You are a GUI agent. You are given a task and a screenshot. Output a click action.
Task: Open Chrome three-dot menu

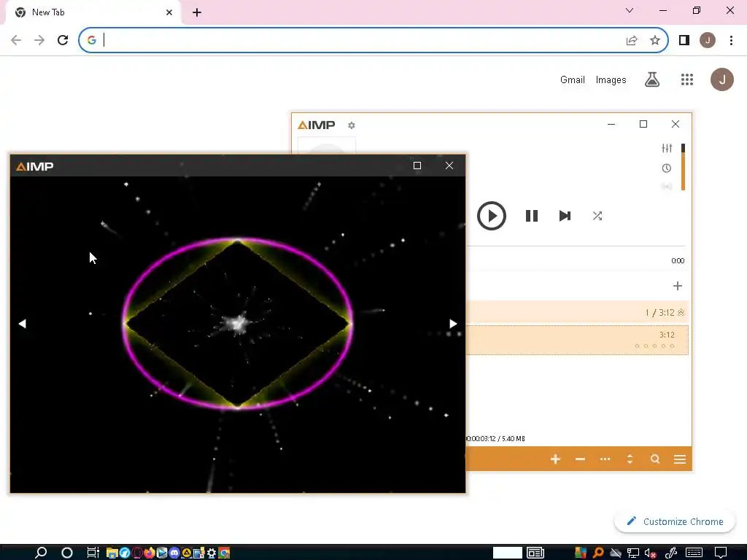[x=731, y=40]
